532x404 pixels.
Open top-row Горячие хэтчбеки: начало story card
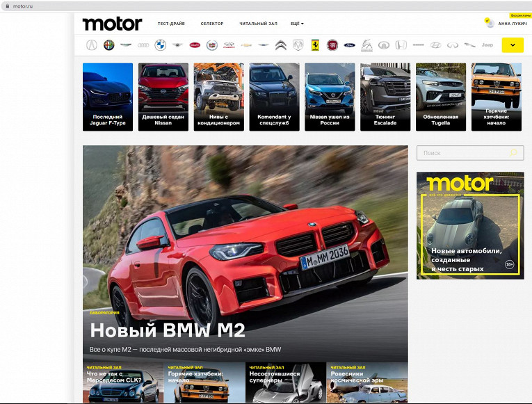(x=497, y=97)
